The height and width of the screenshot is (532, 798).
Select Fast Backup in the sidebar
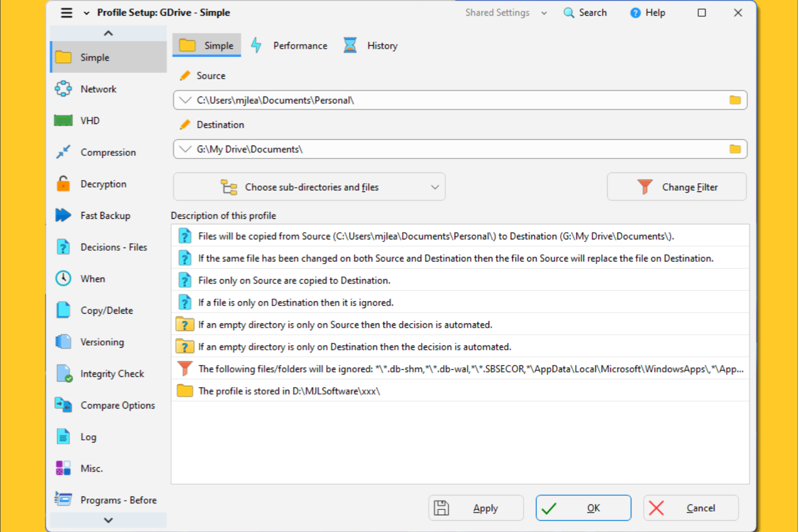106,215
